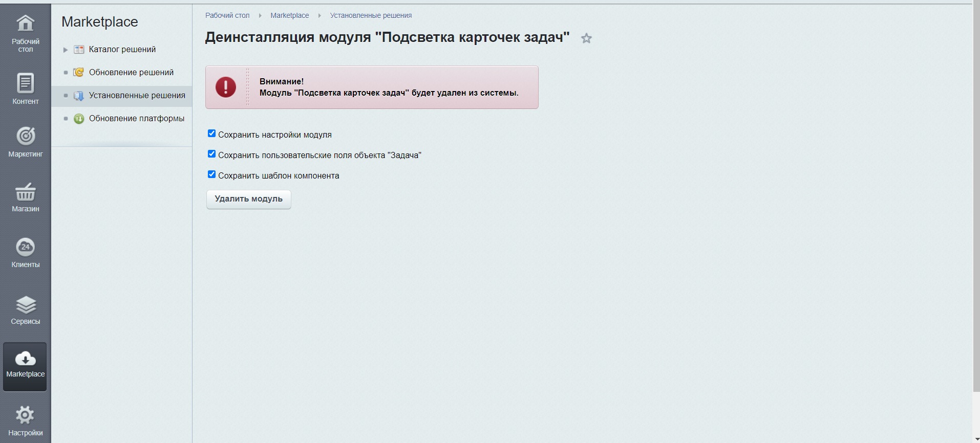The width and height of the screenshot is (980, 443).
Task: Open the Настройки gear icon
Action: [25, 415]
